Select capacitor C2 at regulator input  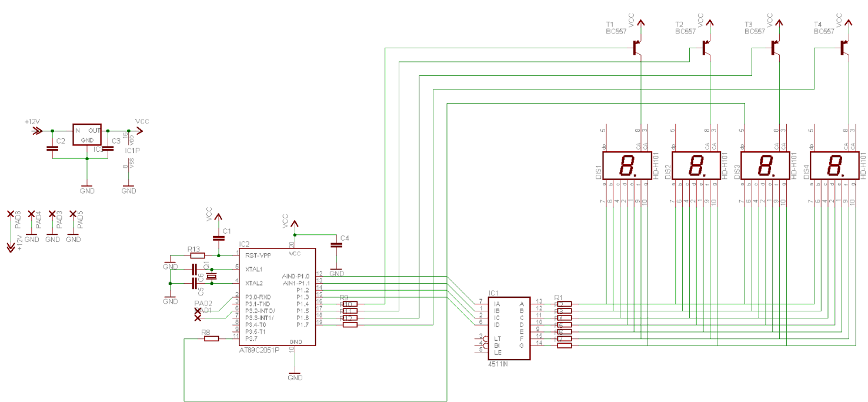[52, 148]
